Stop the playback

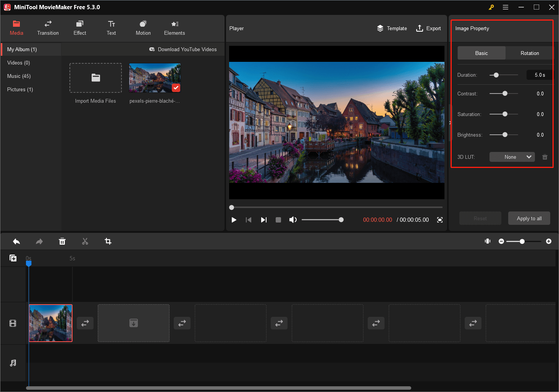pyautogui.click(x=278, y=220)
